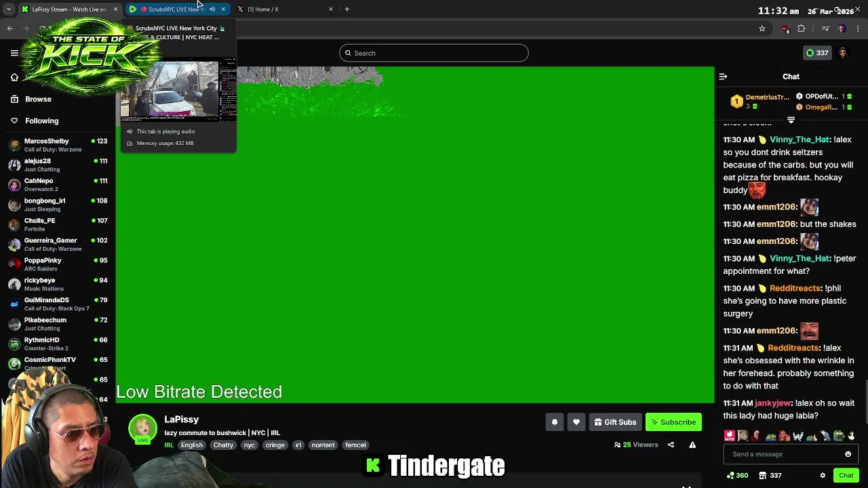Open the browser extensions puzzle icon
The width and height of the screenshot is (868, 488).
(802, 28)
